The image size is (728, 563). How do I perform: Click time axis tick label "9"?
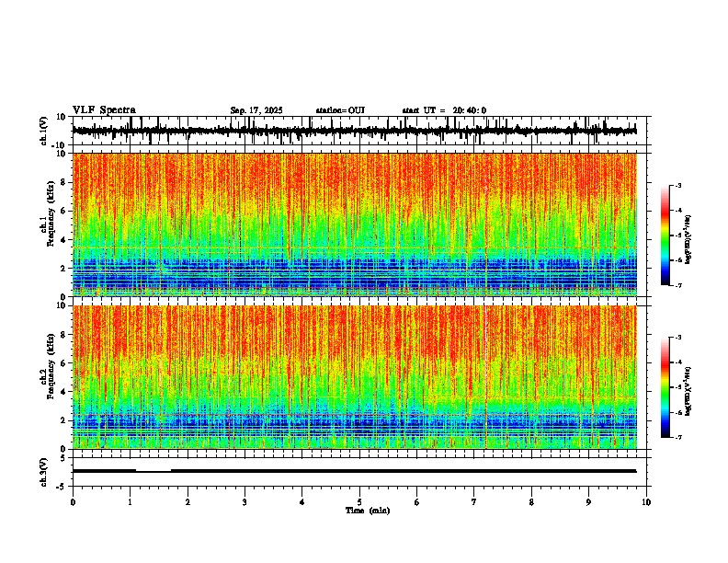coord(588,502)
